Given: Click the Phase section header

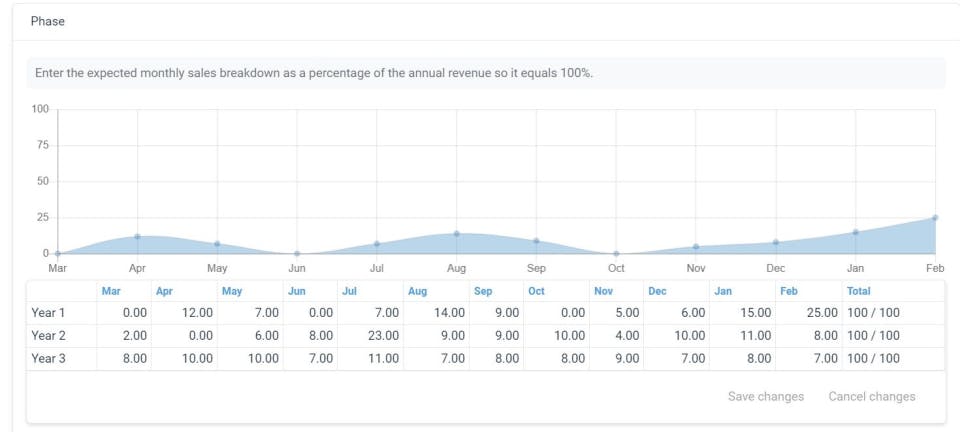Looking at the screenshot, I should point(48,21).
